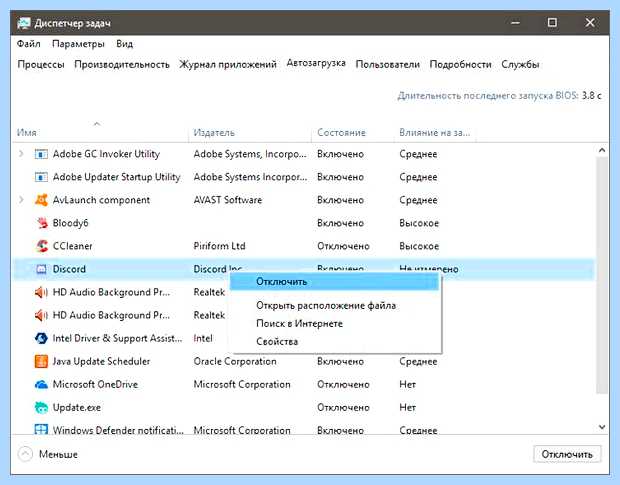Select the Windows Defender notificati... name
The height and width of the screenshot is (485, 620).
(x=118, y=430)
